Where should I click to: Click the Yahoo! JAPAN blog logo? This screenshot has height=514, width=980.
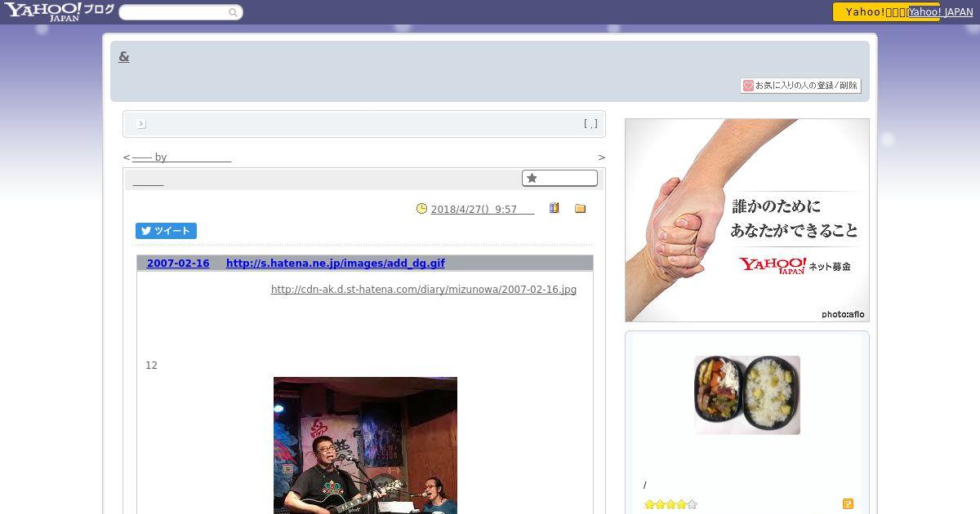[59, 11]
